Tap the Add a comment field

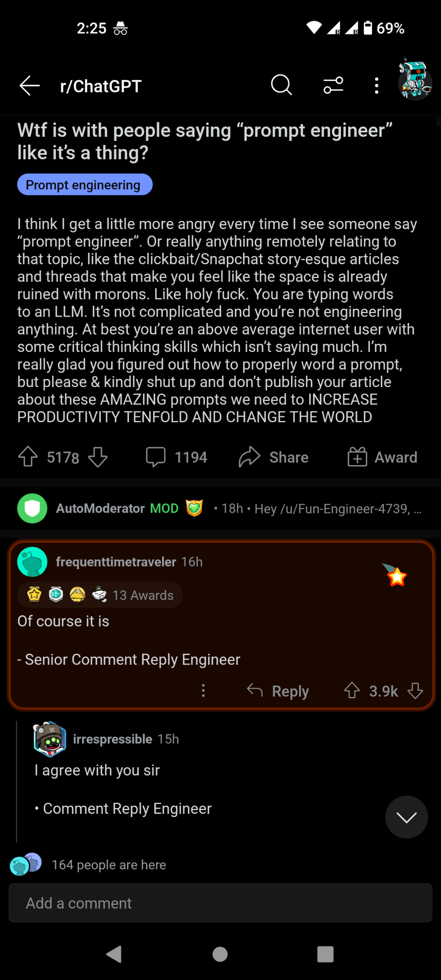coord(220,903)
